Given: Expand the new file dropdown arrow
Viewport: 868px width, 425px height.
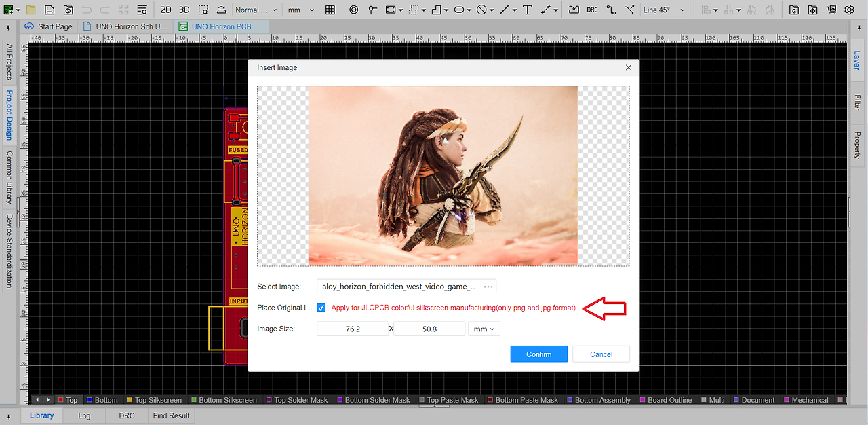Looking at the screenshot, I should 17,10.
